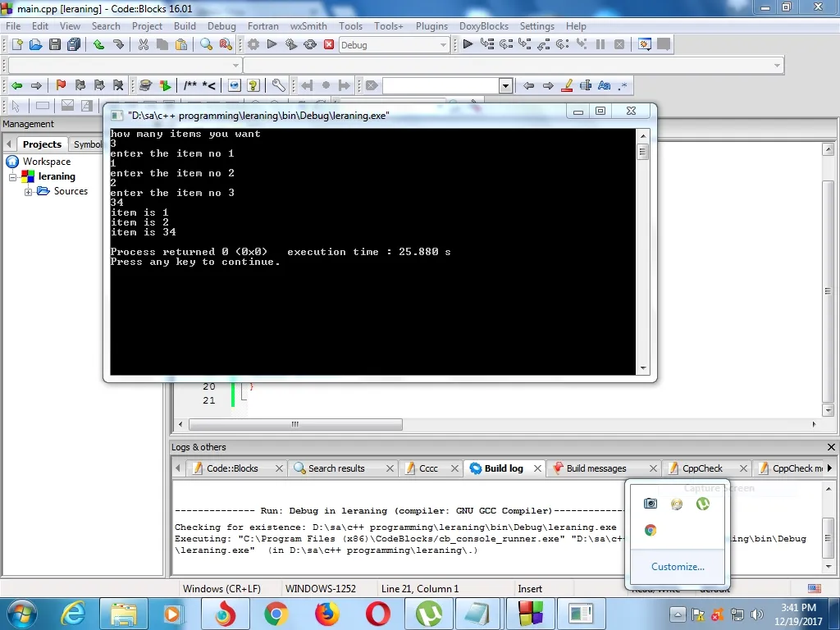Click the code fold marker at line 21
Screen dimensions: 840x630
click(244, 397)
